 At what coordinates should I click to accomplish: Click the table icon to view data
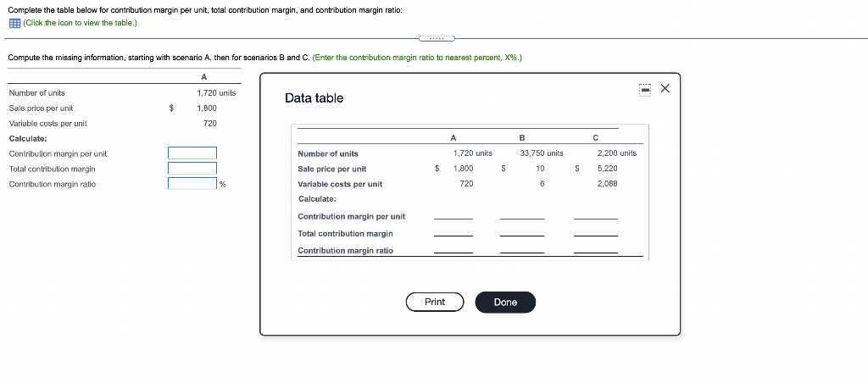[14, 23]
